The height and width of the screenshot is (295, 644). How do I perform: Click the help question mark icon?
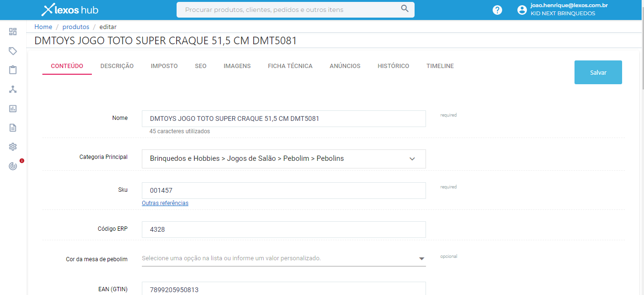(497, 10)
